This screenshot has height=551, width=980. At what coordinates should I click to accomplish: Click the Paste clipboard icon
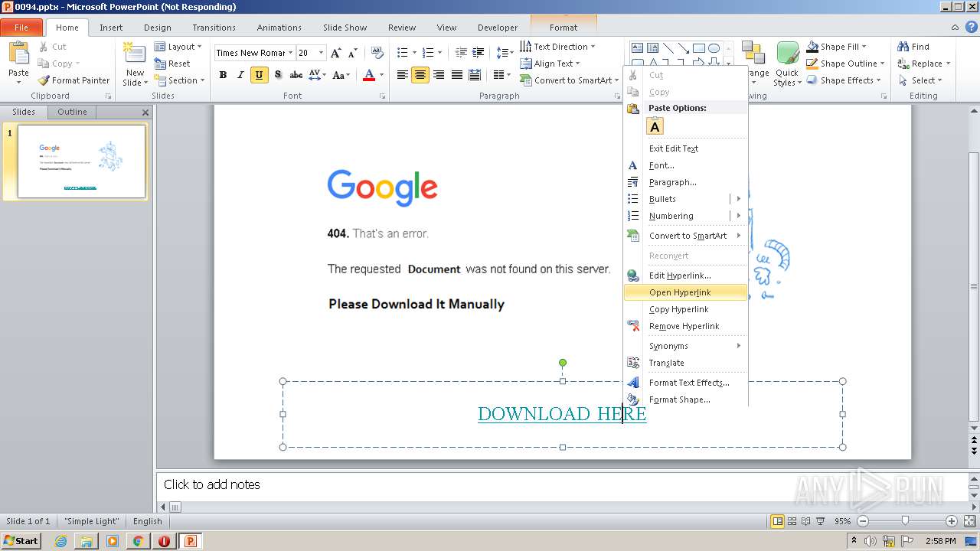18,54
